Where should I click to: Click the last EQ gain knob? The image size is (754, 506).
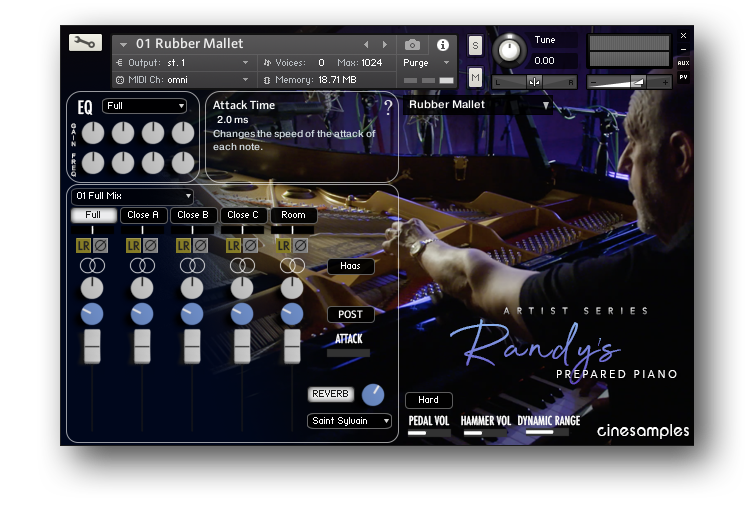pos(183,133)
